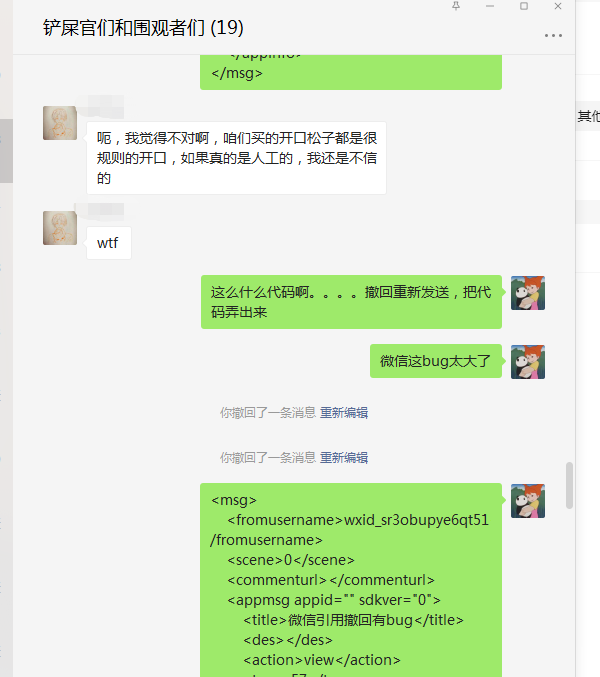Viewport: 600px width, 677px height.
Task: Click avatar next to wtf message
Action: pos(60,228)
